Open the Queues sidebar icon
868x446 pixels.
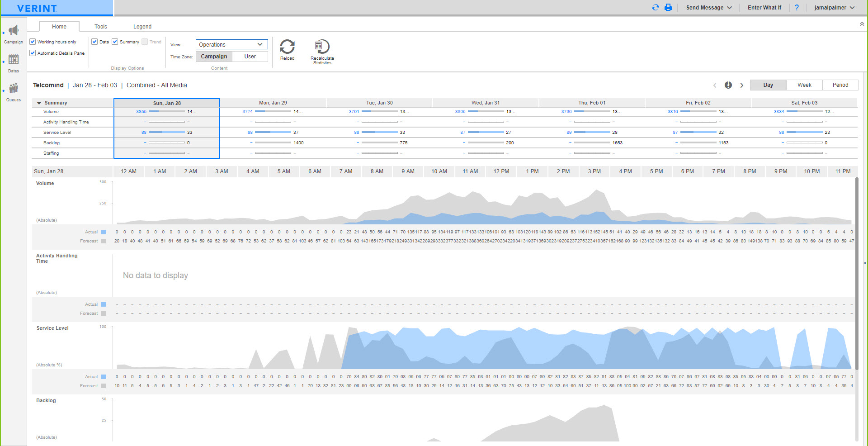point(14,88)
